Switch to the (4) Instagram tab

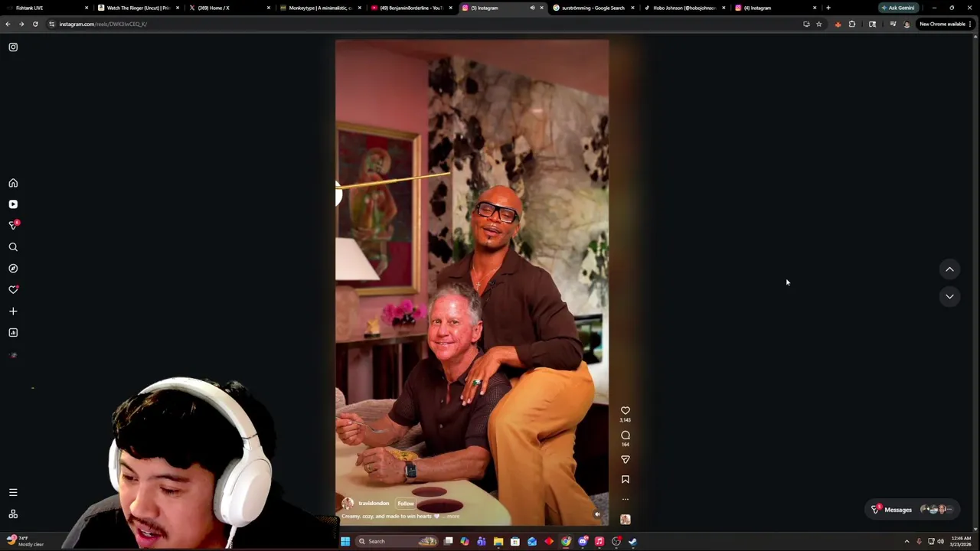coord(775,8)
